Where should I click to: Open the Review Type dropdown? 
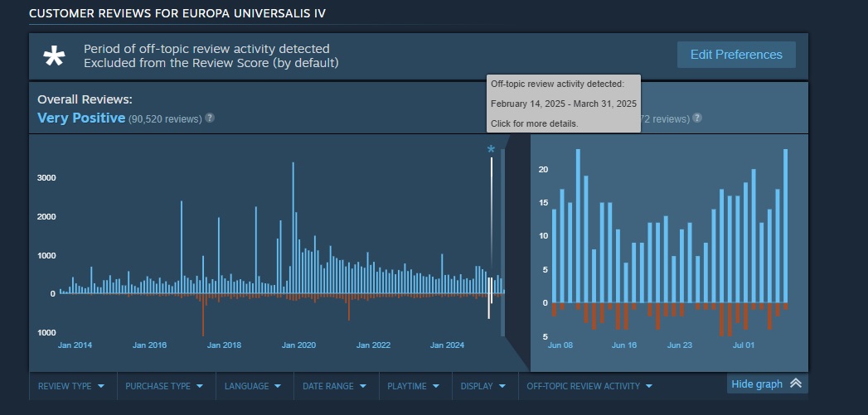point(70,386)
